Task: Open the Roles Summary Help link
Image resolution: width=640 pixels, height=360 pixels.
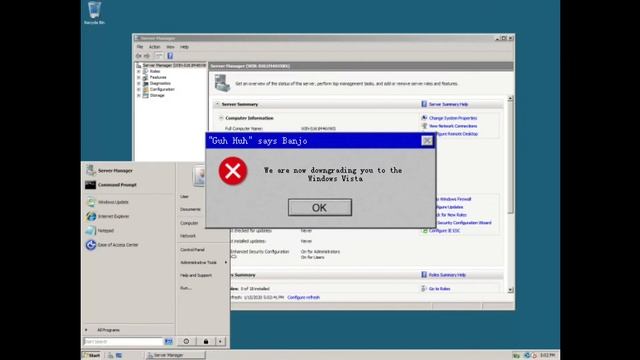Action: point(447,275)
